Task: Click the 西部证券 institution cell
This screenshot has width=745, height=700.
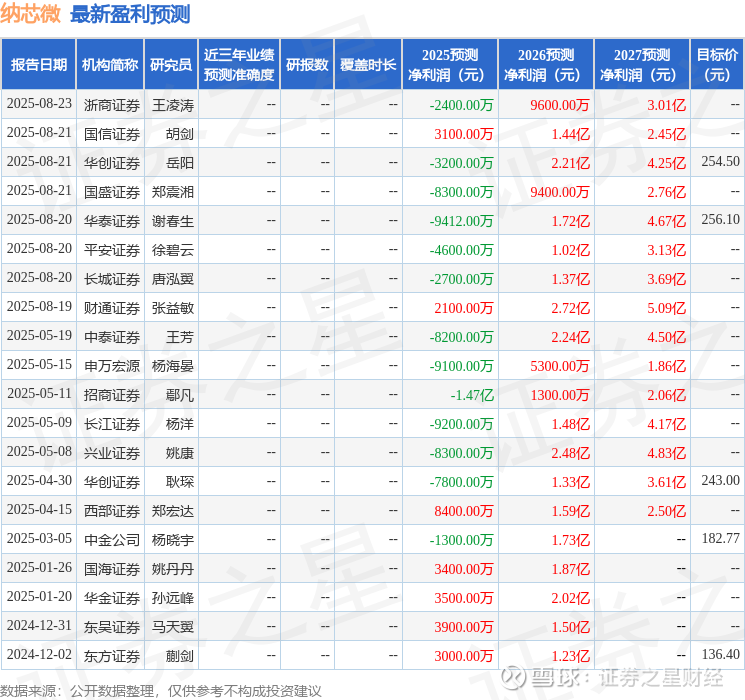Action: 112,511
